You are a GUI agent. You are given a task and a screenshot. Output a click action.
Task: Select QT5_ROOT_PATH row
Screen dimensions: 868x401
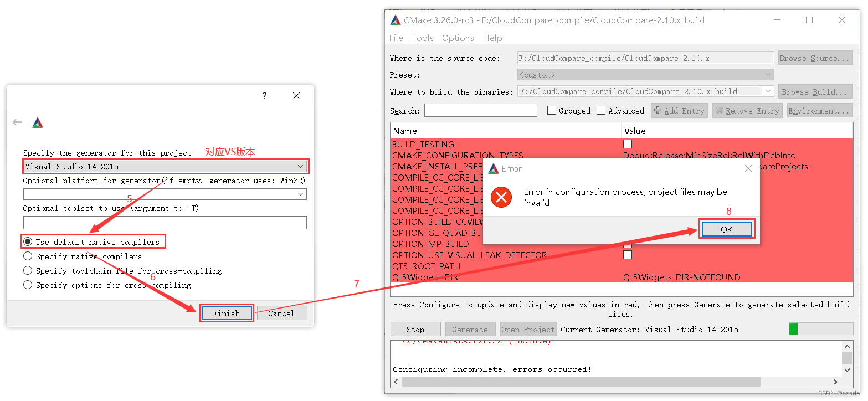pos(622,266)
